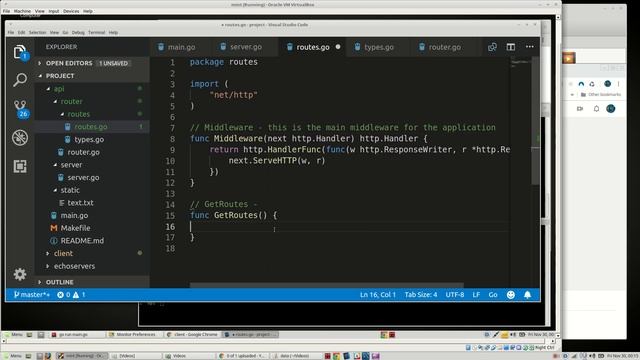Collapse the router folder
This screenshot has width=640, height=360.
coord(71,101)
